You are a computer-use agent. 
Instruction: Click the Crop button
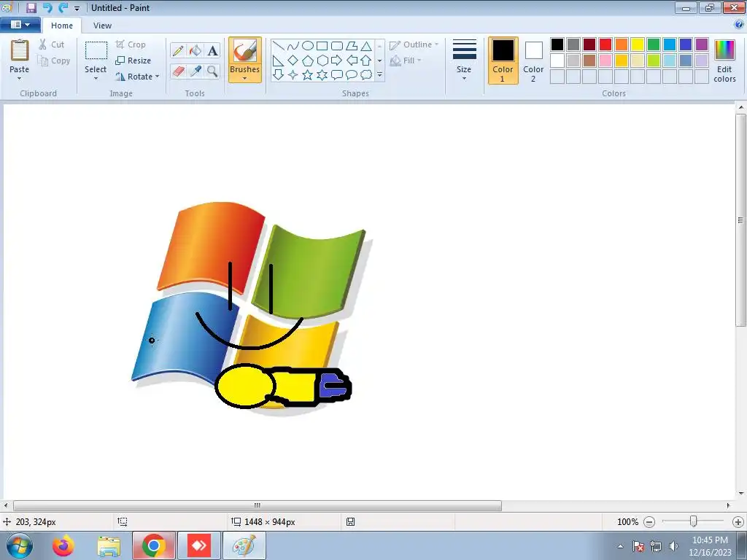click(x=131, y=44)
